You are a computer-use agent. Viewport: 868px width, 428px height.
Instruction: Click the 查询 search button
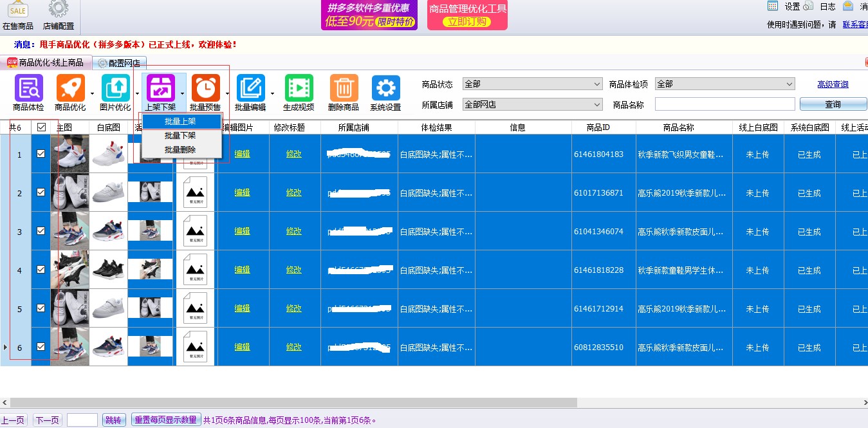click(x=832, y=103)
